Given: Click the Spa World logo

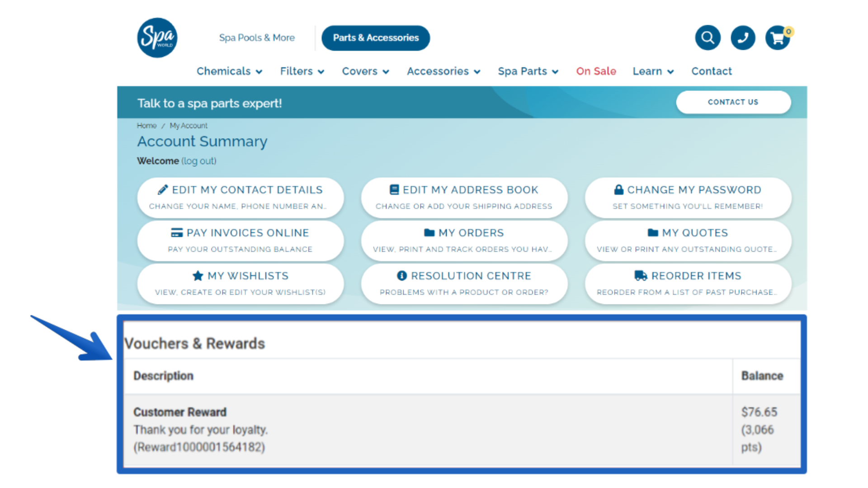Looking at the screenshot, I should (157, 38).
